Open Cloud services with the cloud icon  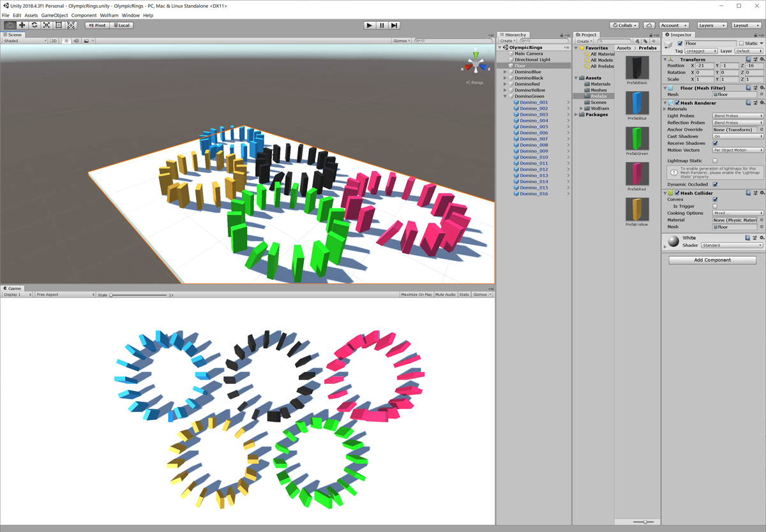click(x=649, y=26)
